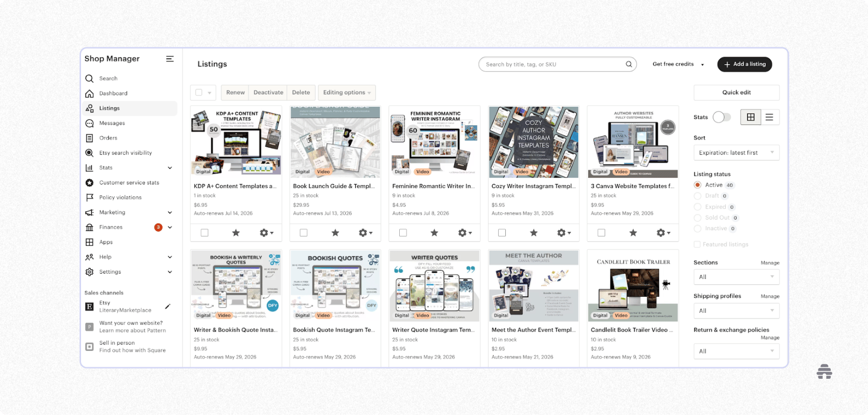Click the Settings gear icon in sidebar
The width and height of the screenshot is (868, 415).
(x=89, y=272)
